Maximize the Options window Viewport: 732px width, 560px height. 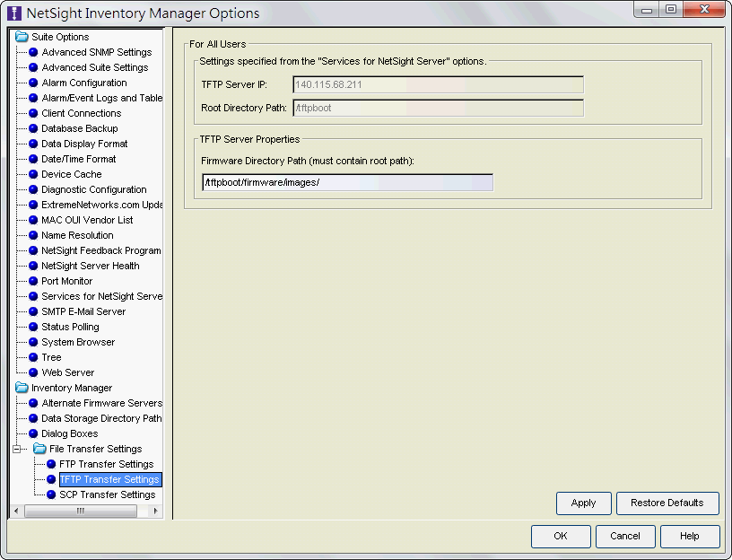[671, 10]
